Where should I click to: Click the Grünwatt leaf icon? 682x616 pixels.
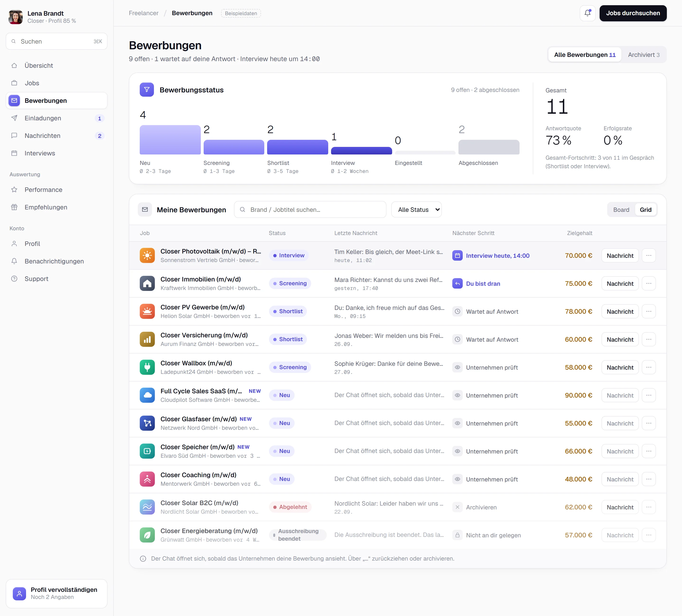click(x=147, y=535)
